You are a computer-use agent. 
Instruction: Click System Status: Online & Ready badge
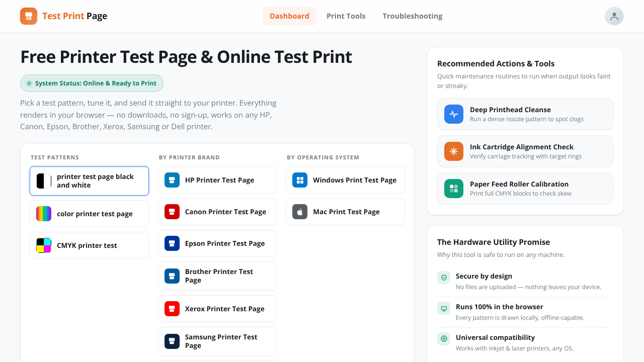click(x=92, y=83)
